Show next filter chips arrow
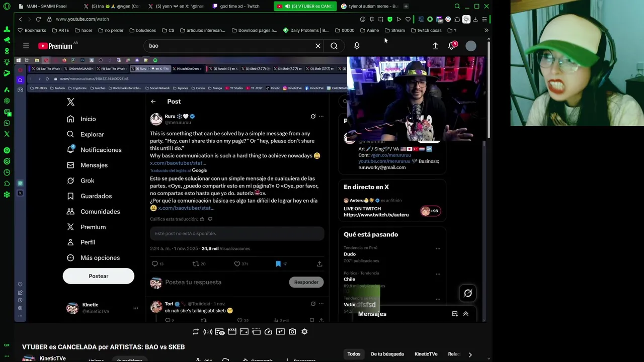 [x=470, y=354]
